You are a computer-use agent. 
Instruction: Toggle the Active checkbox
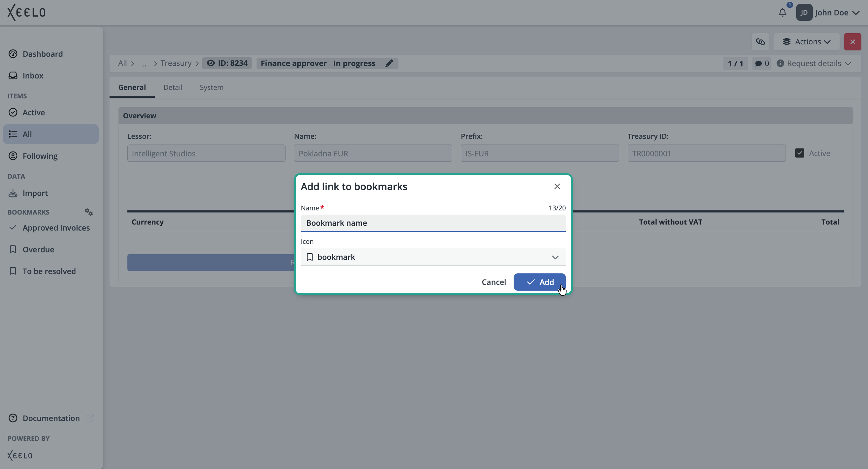(799, 153)
